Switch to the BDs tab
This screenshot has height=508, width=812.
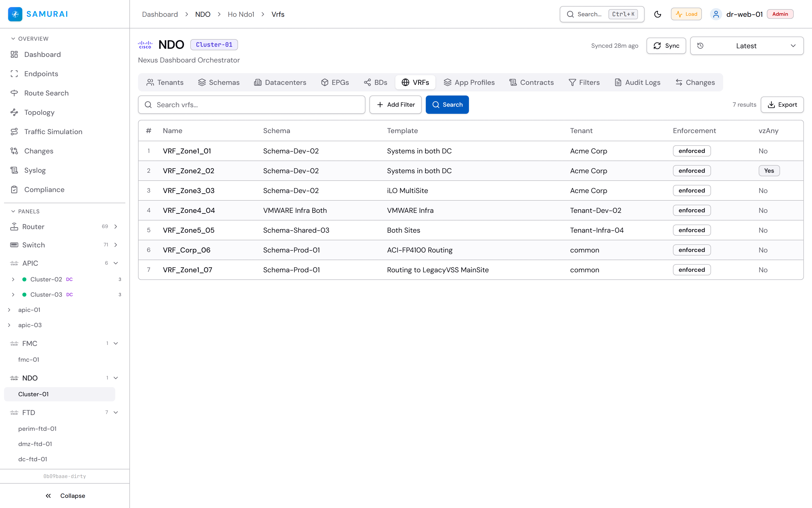(376, 82)
